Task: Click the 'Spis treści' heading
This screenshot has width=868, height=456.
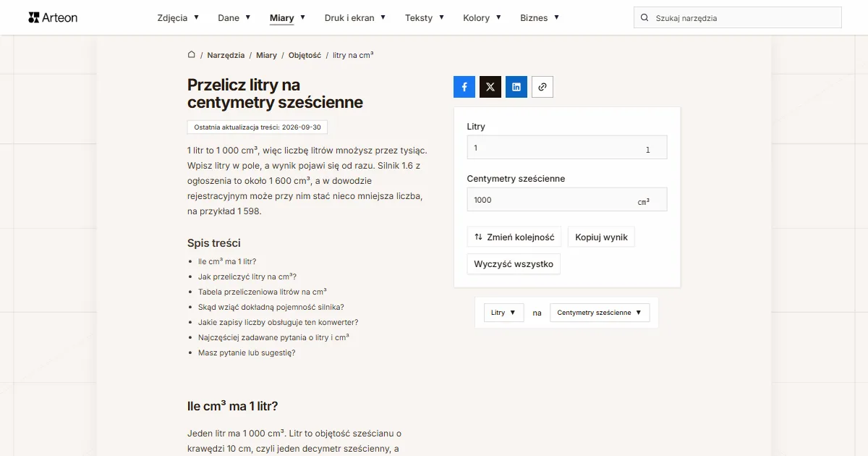Action: tap(214, 243)
